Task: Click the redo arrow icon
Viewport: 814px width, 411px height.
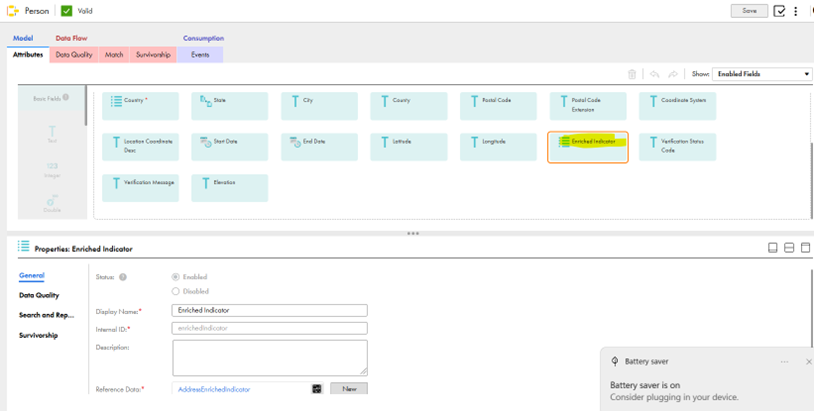Action: pos(673,74)
